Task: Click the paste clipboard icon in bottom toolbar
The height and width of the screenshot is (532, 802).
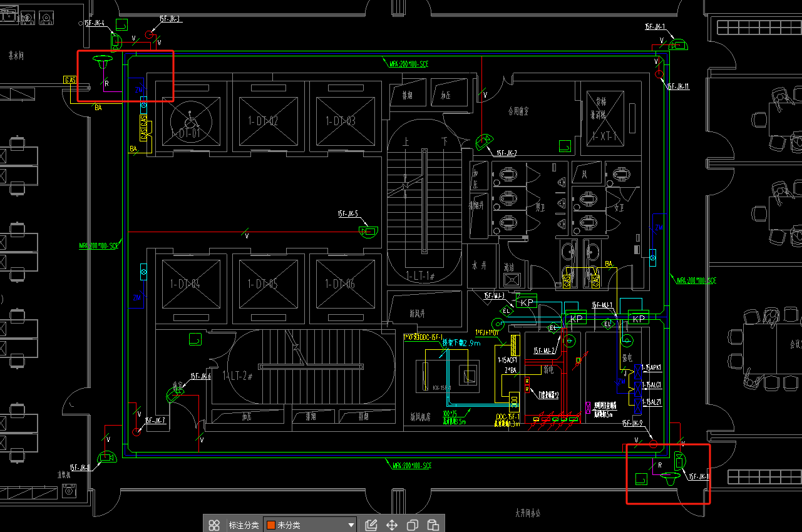Action: coord(433,525)
